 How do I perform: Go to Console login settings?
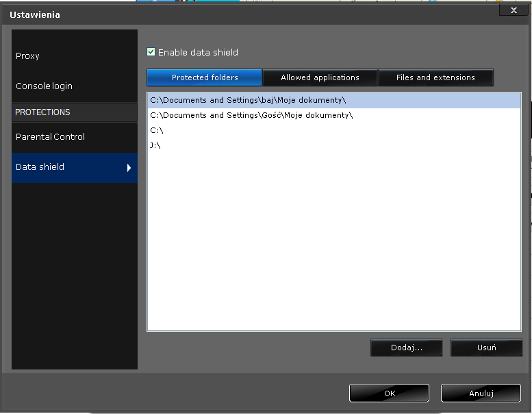pyautogui.click(x=44, y=86)
